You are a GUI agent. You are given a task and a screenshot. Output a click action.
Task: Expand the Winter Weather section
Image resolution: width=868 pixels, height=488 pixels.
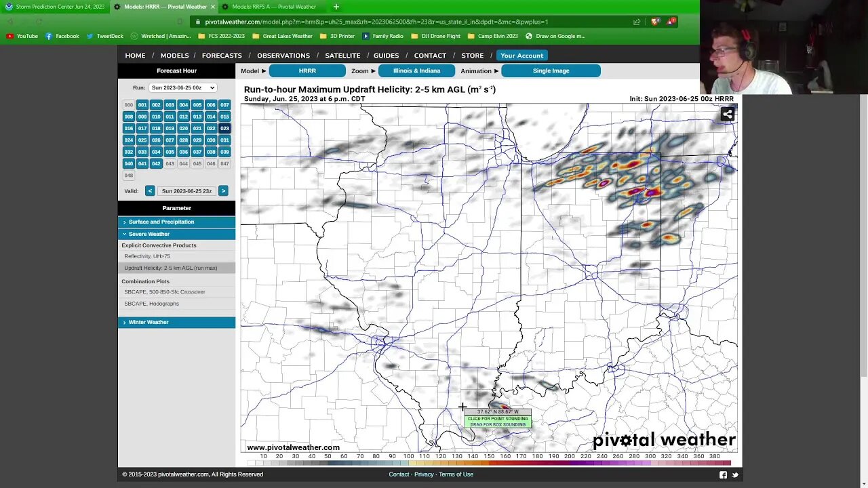point(176,322)
